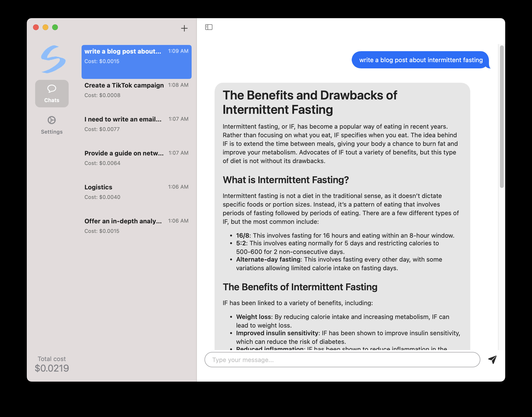
Task: Click the conversation vertical scrollbar
Action: (502, 117)
